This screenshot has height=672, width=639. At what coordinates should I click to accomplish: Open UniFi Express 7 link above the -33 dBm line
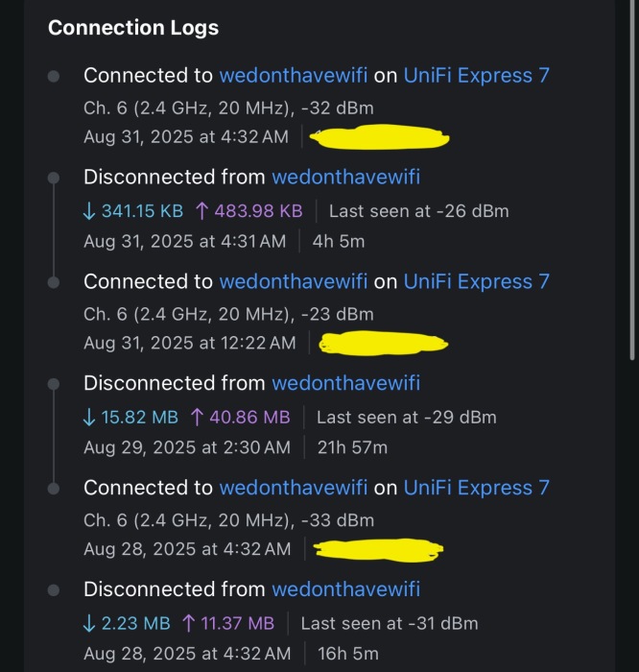click(476, 488)
